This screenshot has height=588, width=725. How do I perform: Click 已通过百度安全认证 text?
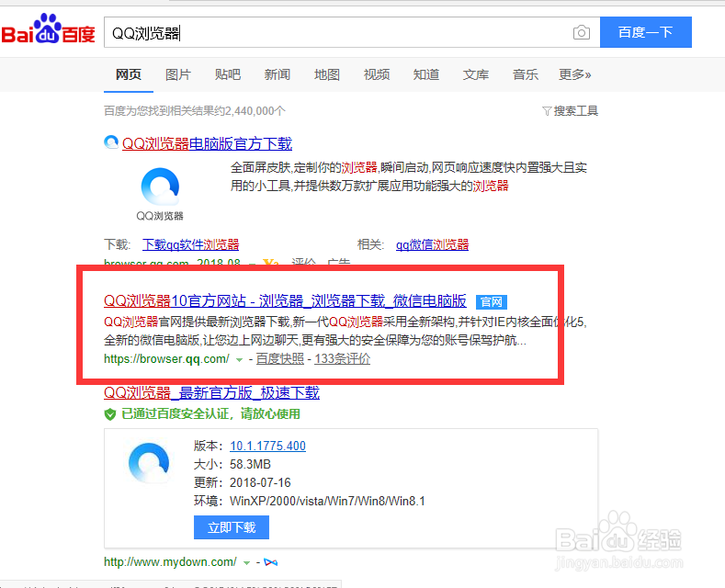coord(210,413)
